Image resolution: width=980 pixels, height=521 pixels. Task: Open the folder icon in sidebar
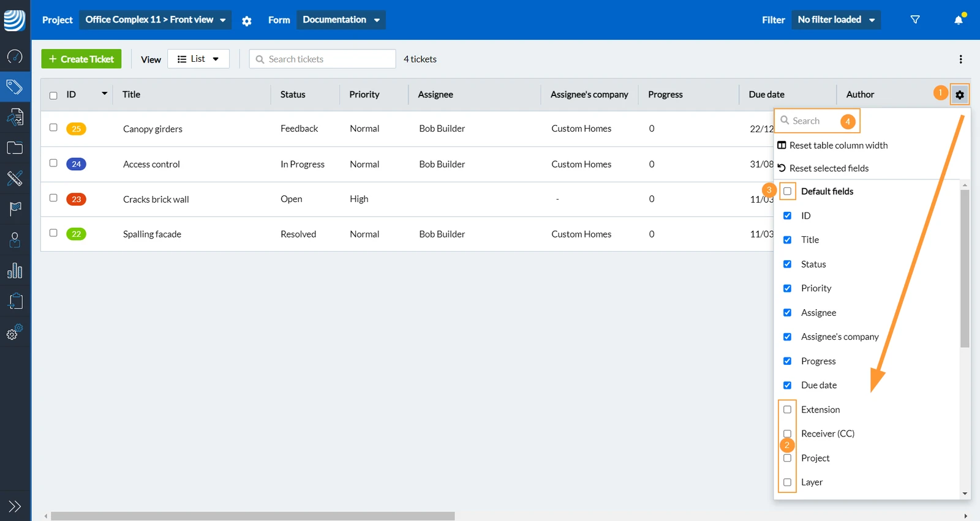coord(15,148)
